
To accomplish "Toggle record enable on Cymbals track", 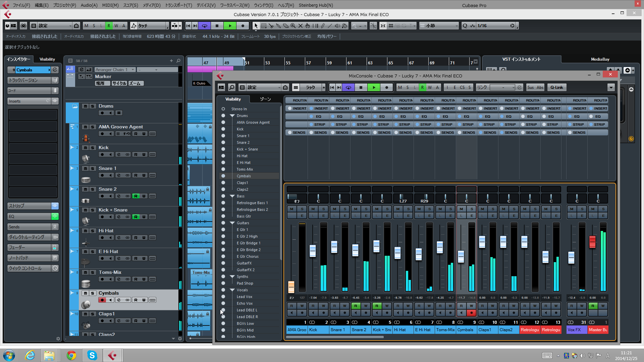I will coord(102,300).
